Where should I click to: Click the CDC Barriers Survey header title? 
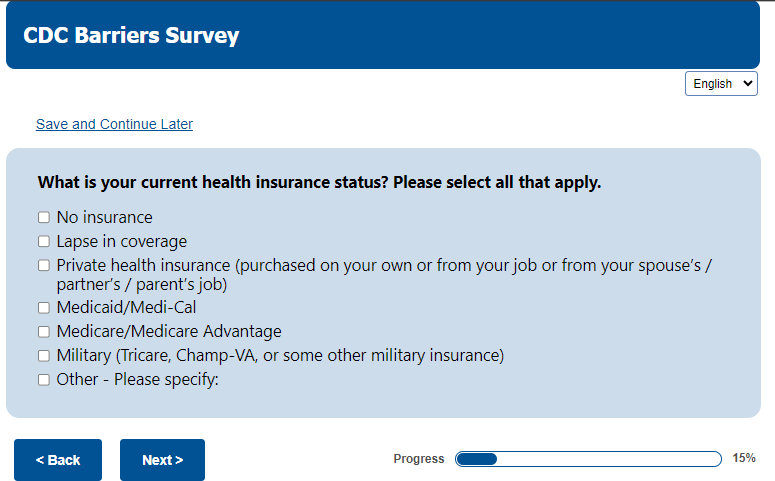(131, 37)
